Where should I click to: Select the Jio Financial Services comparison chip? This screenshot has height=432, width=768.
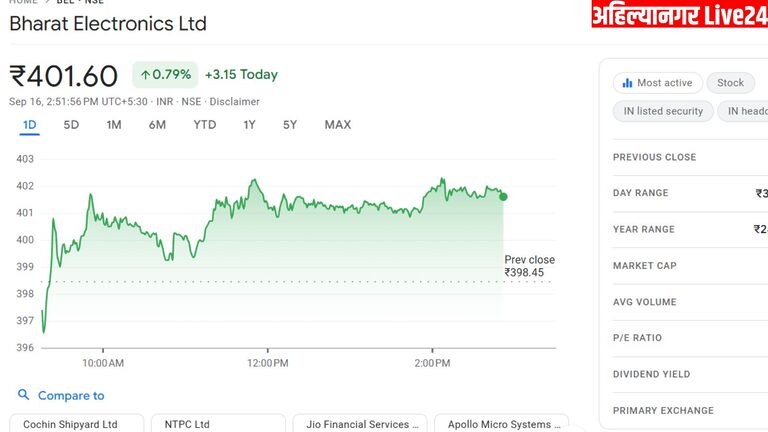click(x=356, y=424)
